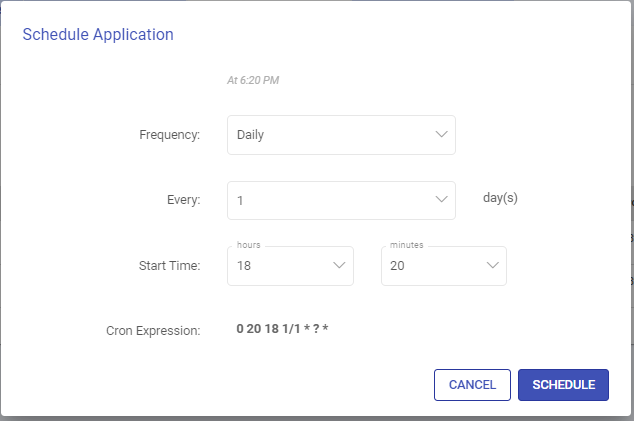Click the Frequency: label
The width and height of the screenshot is (634, 421).
pos(169,134)
